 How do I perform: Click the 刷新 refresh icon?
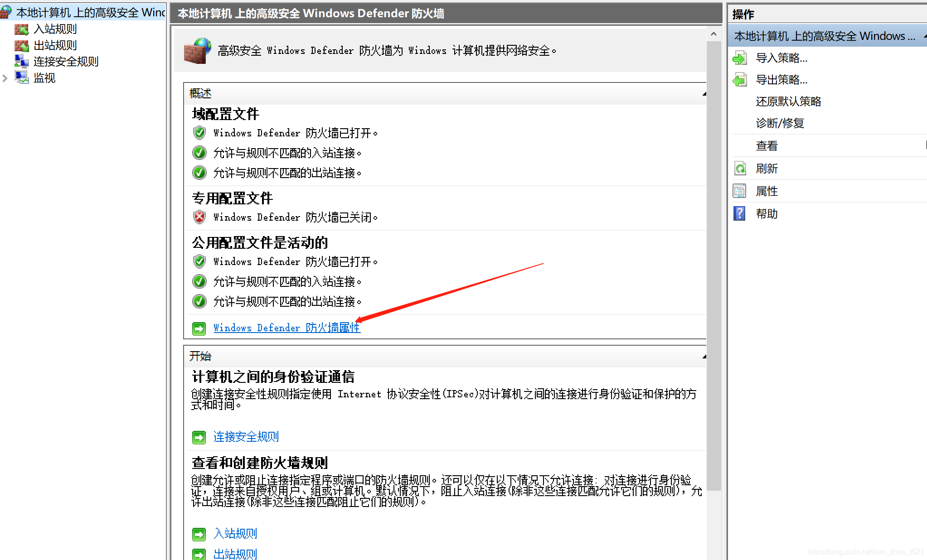point(740,169)
